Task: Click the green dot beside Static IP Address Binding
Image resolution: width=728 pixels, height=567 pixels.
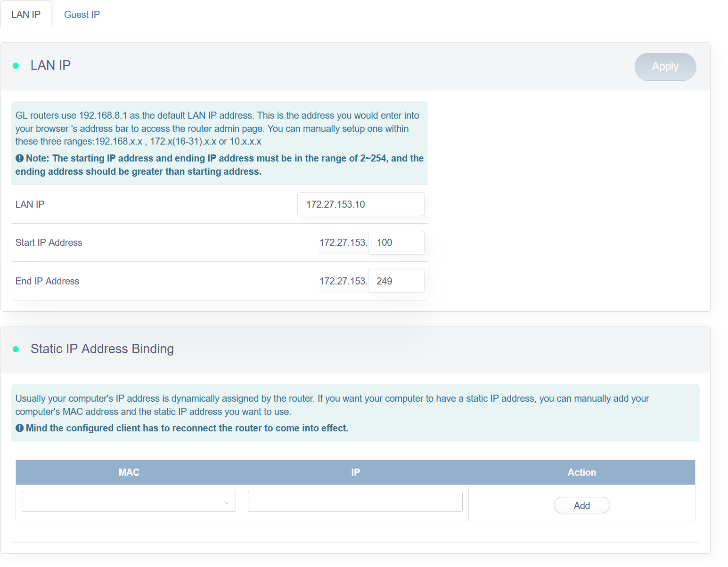Action: pos(16,349)
